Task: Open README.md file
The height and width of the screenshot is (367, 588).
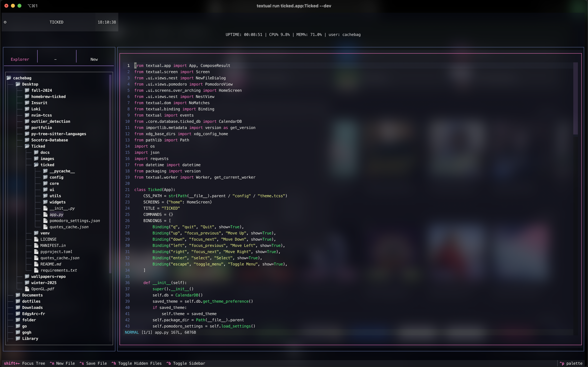Action: (51, 264)
